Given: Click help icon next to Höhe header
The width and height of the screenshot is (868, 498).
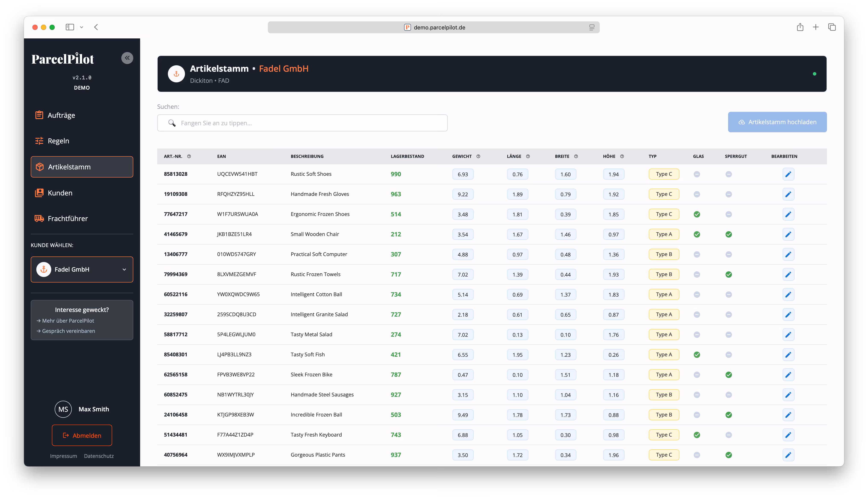Looking at the screenshot, I should pos(622,156).
